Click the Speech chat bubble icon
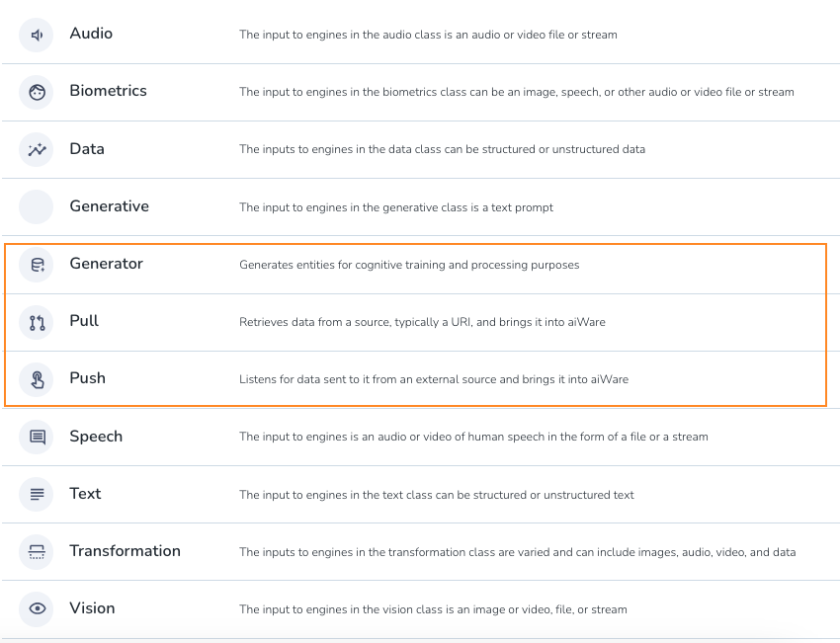The width and height of the screenshot is (840, 643). click(x=37, y=437)
